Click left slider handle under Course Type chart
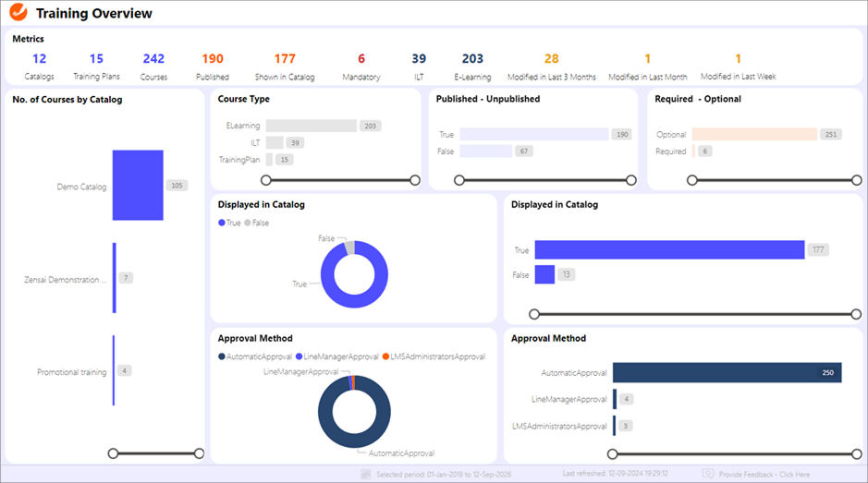Image resolution: width=868 pixels, height=483 pixels. click(x=266, y=180)
